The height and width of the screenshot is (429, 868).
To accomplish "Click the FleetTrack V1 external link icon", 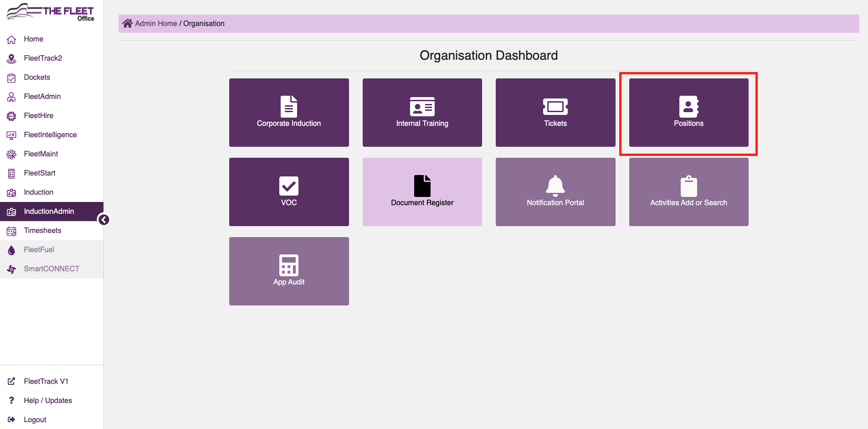I will point(11,381).
